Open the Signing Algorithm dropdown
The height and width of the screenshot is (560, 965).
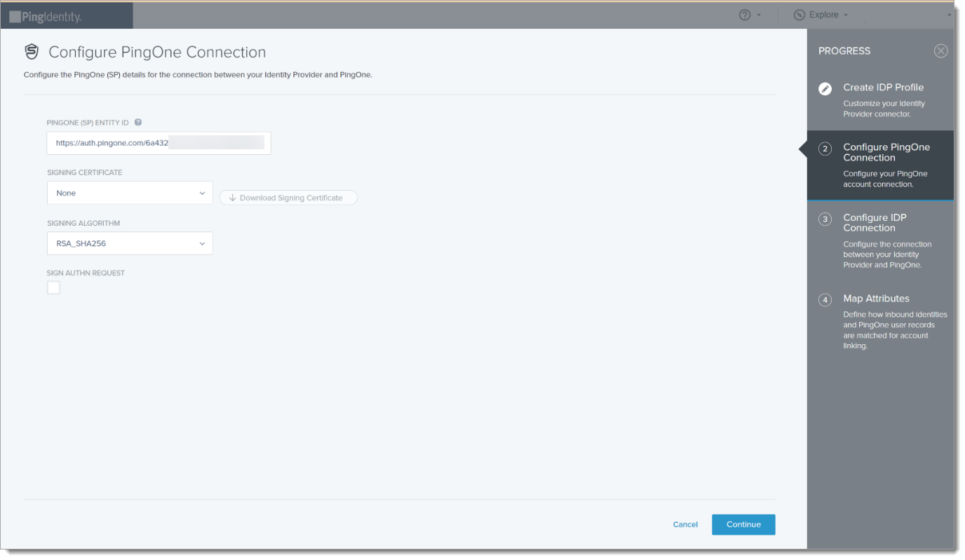click(x=130, y=243)
